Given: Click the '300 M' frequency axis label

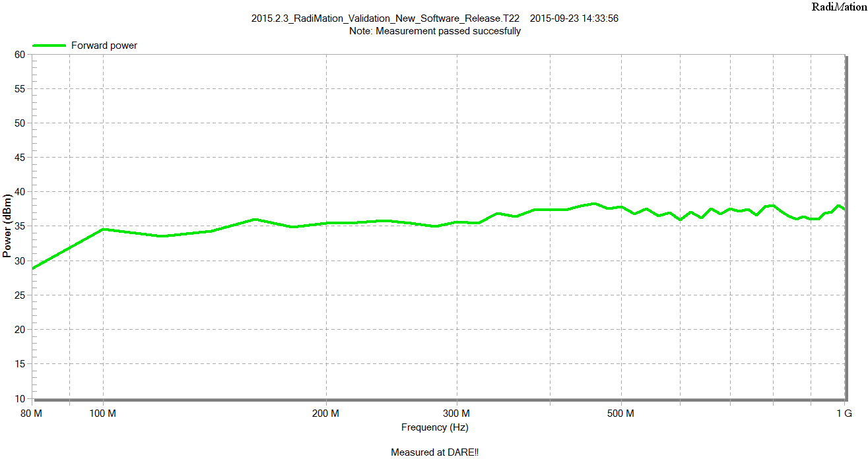Looking at the screenshot, I should (x=457, y=413).
